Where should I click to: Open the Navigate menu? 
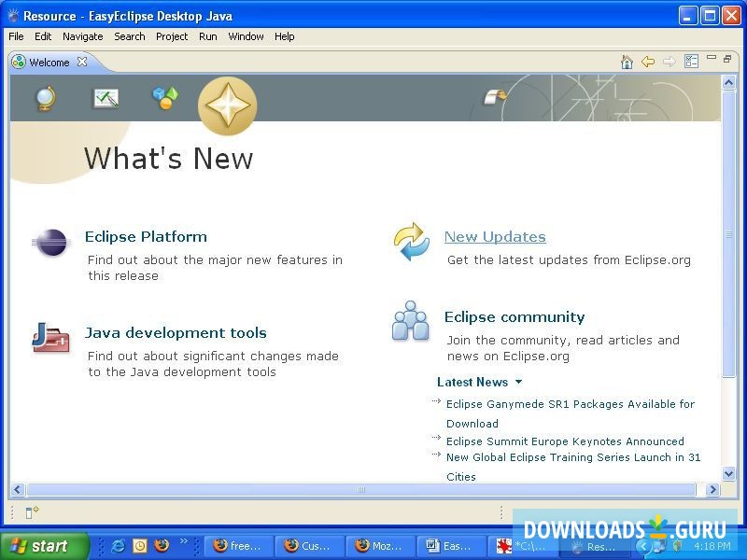point(82,36)
